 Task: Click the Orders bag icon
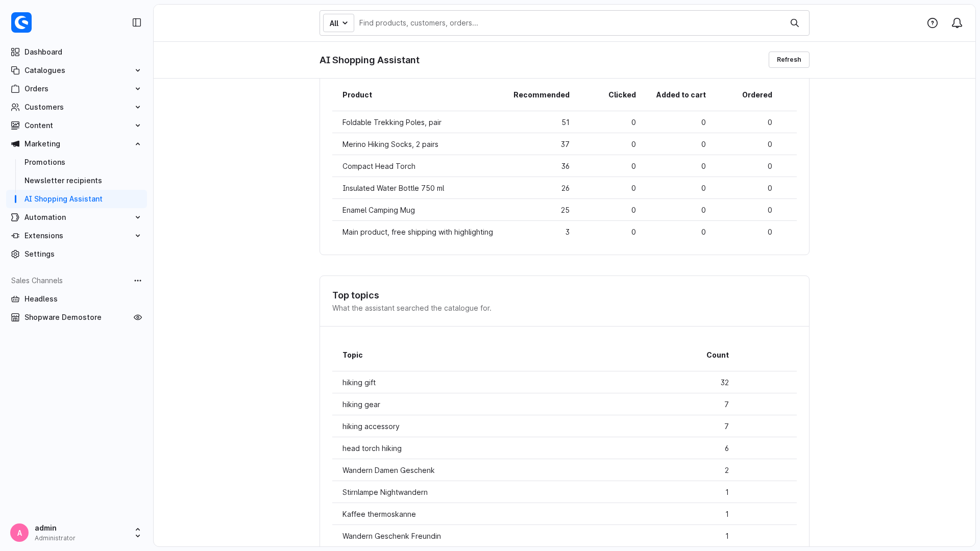pos(15,89)
